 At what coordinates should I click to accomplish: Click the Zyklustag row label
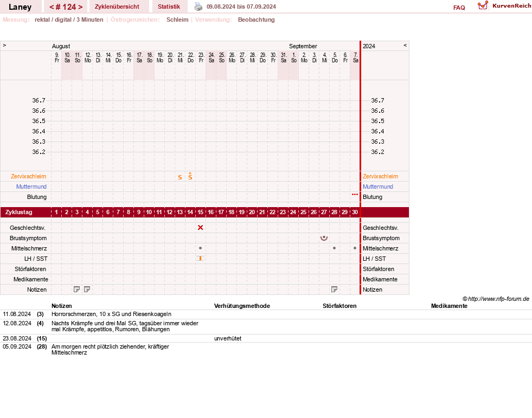click(18, 212)
